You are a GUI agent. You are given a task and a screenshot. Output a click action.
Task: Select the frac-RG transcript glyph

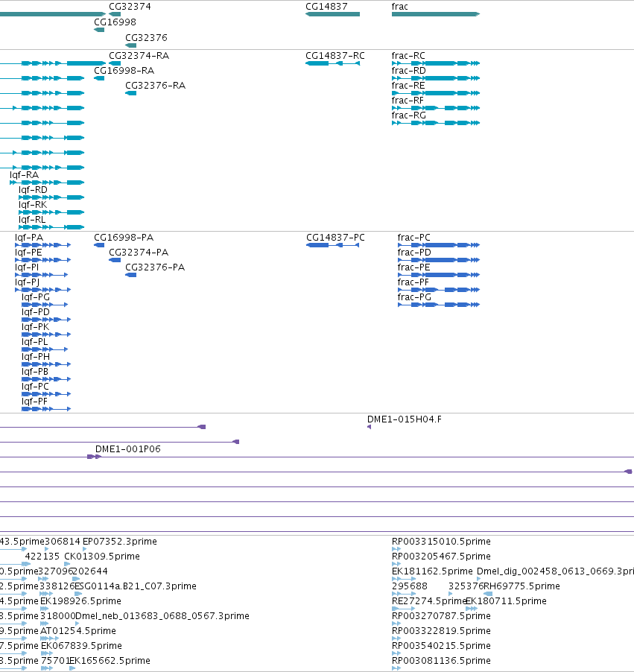[436, 123]
